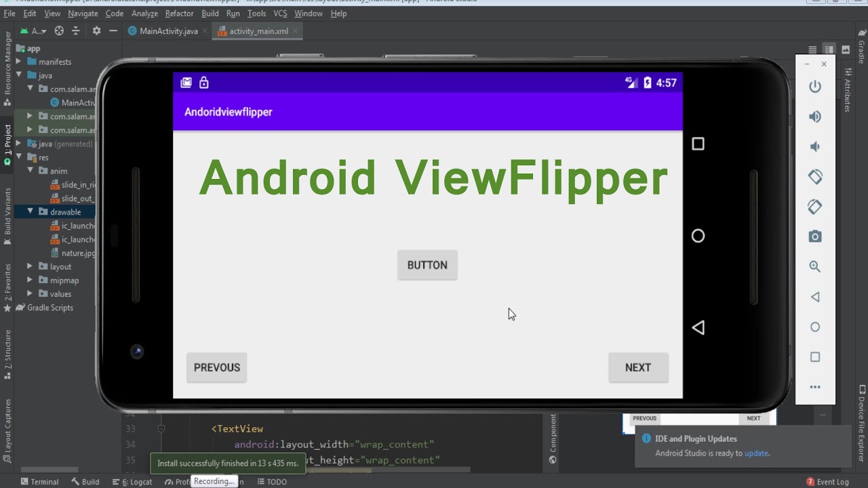This screenshot has width=868, height=488.
Task: Collapse all in Project panel
Action: 76,30
